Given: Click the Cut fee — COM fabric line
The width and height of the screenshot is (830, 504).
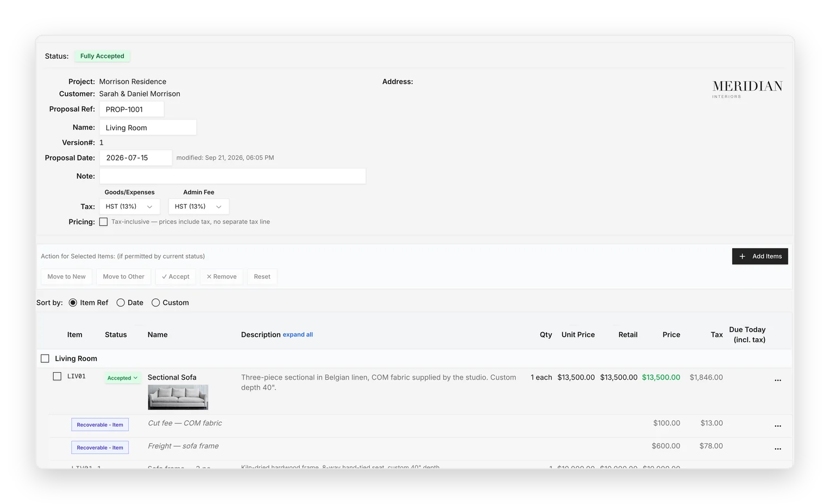Looking at the screenshot, I should tap(185, 423).
